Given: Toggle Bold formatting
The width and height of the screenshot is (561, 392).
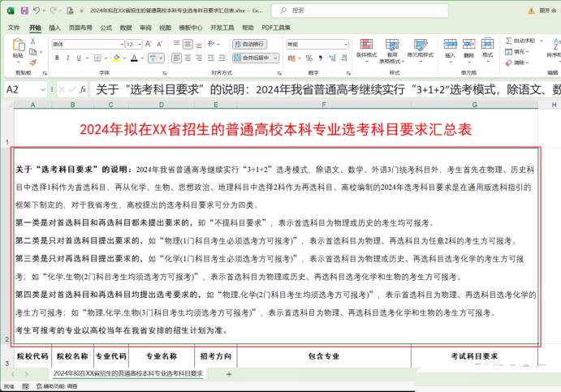Looking at the screenshot, I should pyautogui.click(x=57, y=58).
